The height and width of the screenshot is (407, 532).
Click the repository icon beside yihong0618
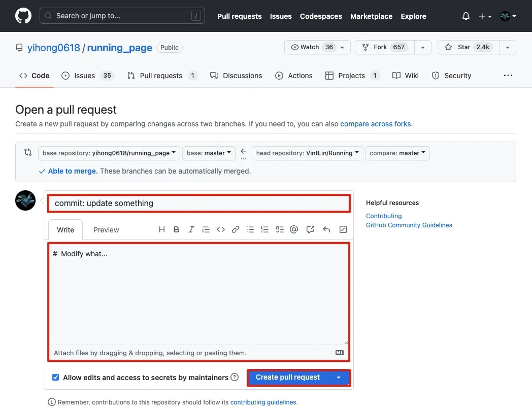click(x=19, y=48)
